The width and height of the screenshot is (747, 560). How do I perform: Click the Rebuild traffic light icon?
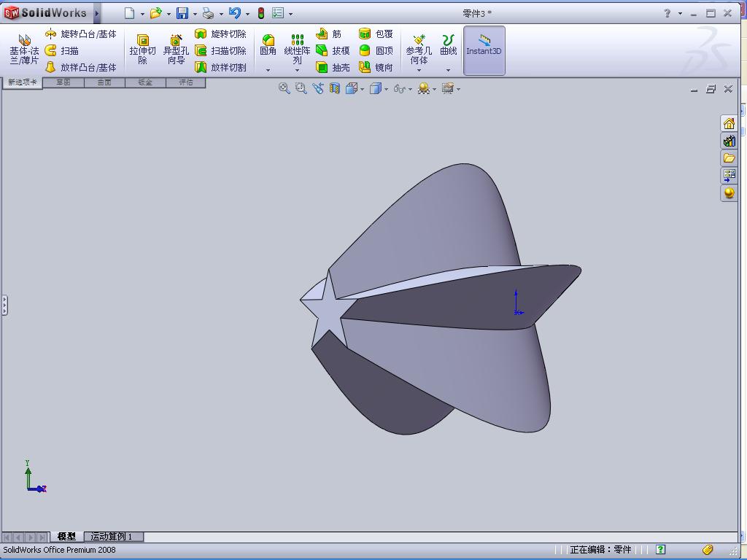click(x=260, y=13)
